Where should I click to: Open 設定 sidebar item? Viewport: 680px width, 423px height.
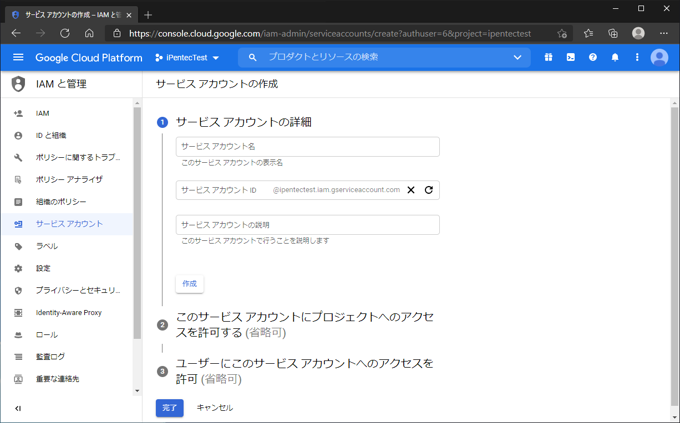click(x=67, y=269)
